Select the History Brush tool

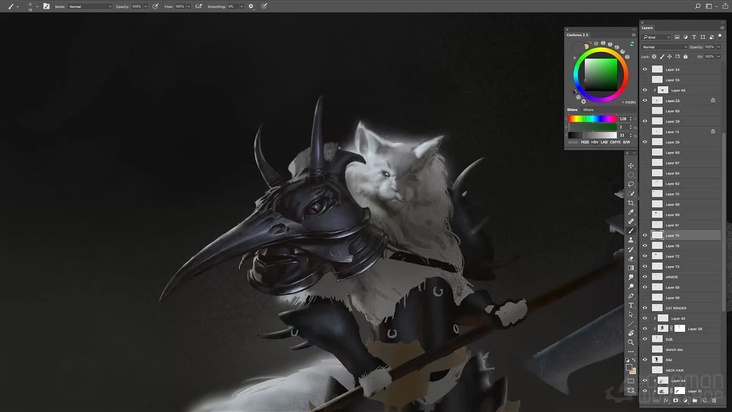631,249
